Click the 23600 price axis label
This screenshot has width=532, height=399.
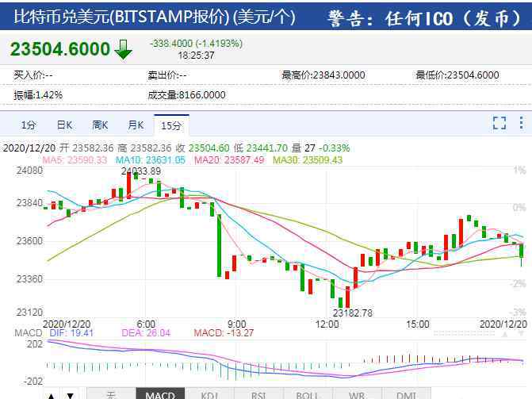coord(30,241)
